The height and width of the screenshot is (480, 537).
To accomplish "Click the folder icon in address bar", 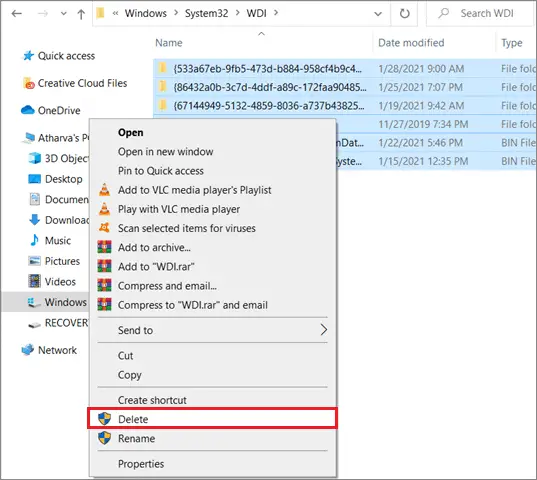I will pos(100,13).
